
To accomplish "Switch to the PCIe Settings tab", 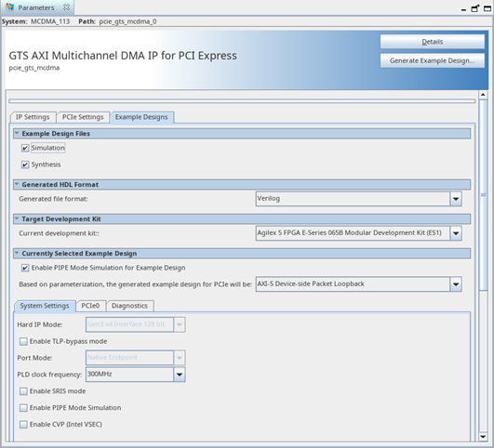I will click(83, 117).
